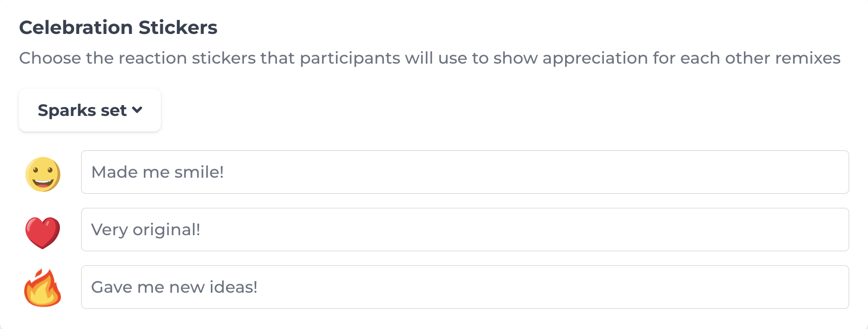Screen dimensions: 868x329
Task: Place cursor in the second sticker label box
Action: [465, 230]
